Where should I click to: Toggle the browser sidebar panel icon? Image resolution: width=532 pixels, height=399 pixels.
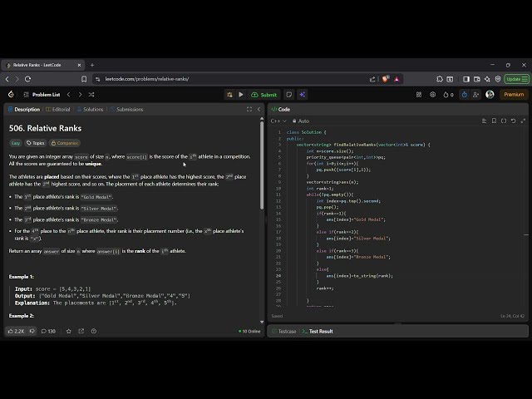tap(466, 79)
